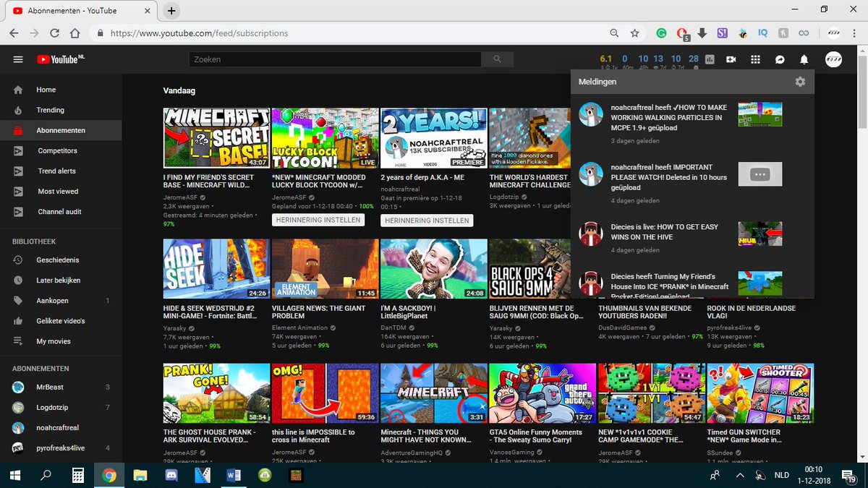Set reminder for Lucky Block Tycoon stream
This screenshot has width=868, height=488.
point(318,220)
